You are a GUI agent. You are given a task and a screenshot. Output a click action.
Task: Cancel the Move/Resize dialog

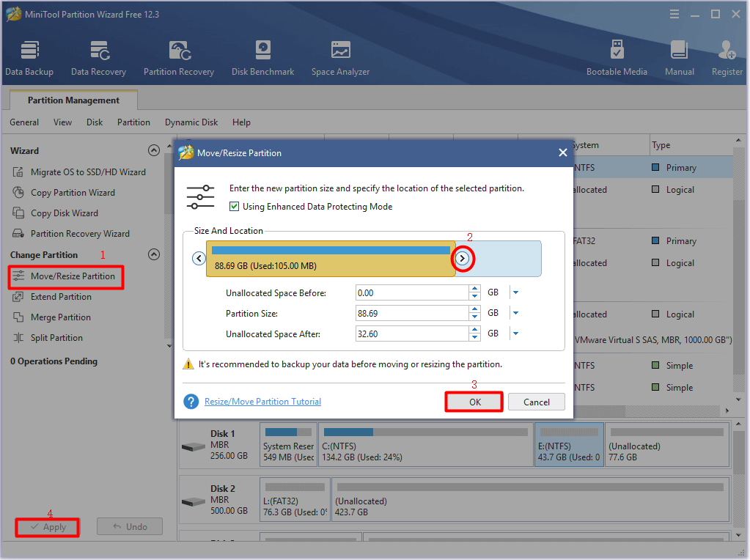point(536,402)
